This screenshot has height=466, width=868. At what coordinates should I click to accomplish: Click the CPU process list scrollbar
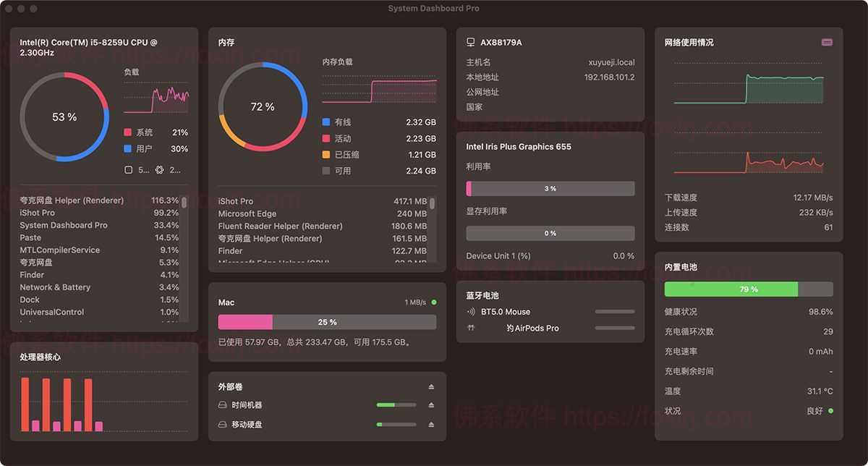(184, 203)
